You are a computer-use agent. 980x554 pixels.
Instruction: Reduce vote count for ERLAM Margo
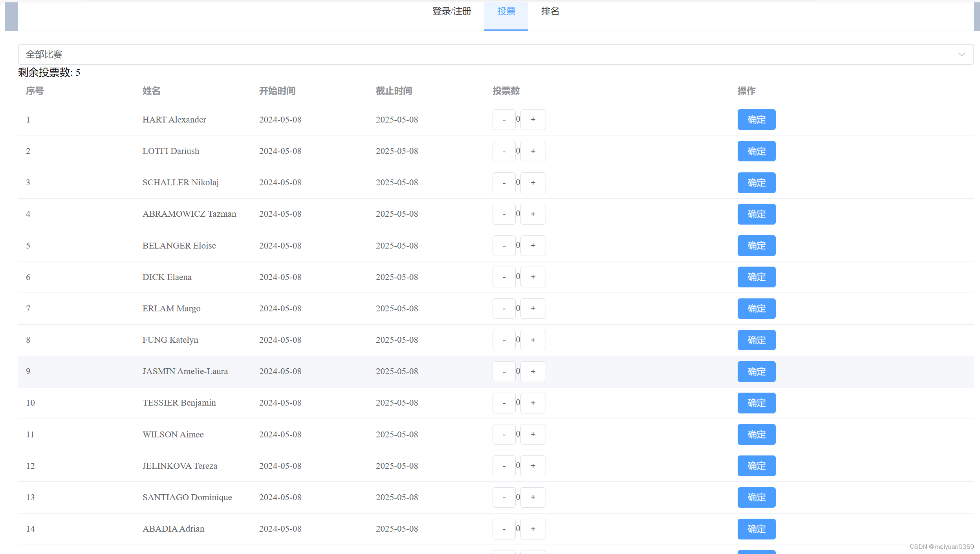coord(504,309)
